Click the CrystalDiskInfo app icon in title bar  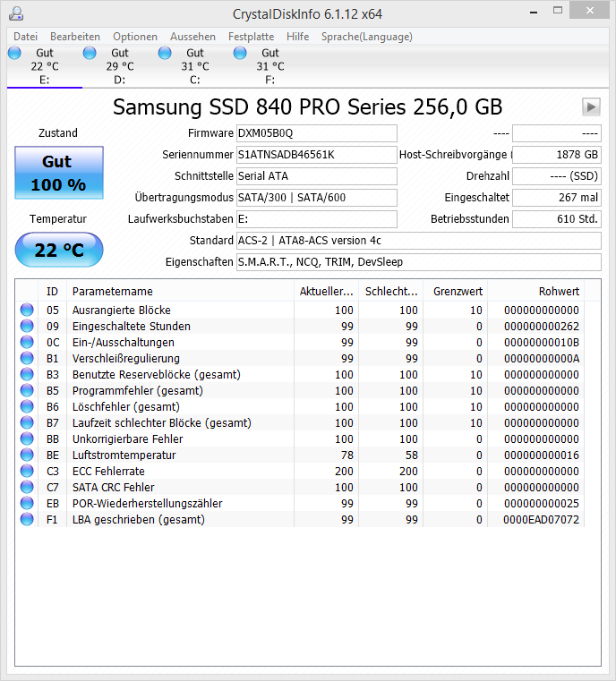point(16,13)
